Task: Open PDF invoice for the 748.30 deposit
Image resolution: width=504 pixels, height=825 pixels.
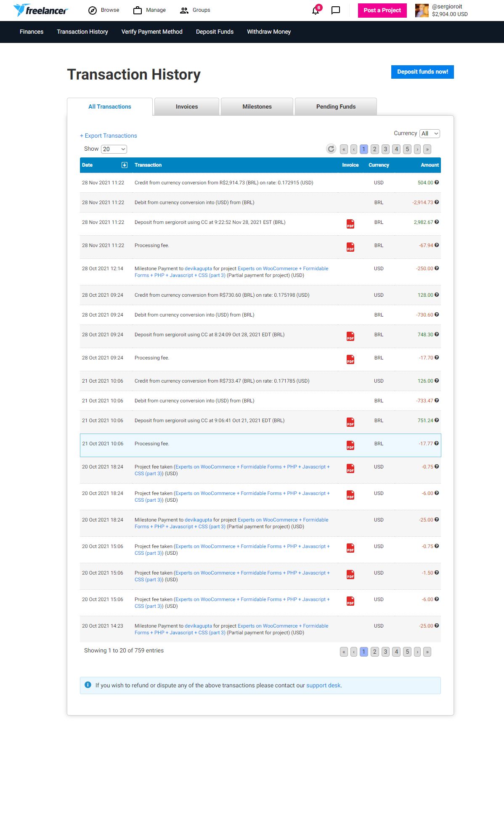Action: pyautogui.click(x=350, y=336)
